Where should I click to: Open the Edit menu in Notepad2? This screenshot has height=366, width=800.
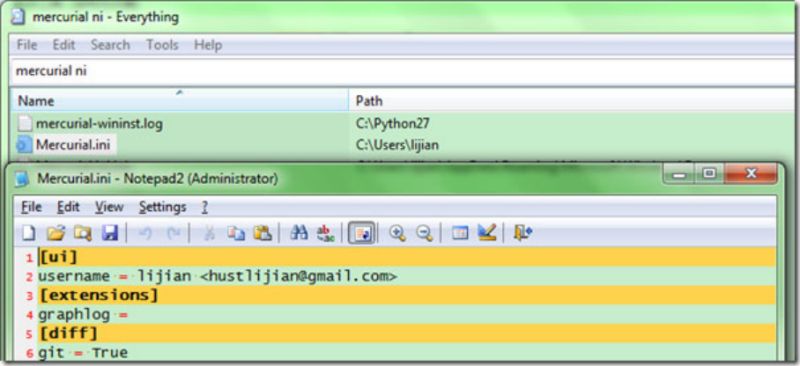68,207
